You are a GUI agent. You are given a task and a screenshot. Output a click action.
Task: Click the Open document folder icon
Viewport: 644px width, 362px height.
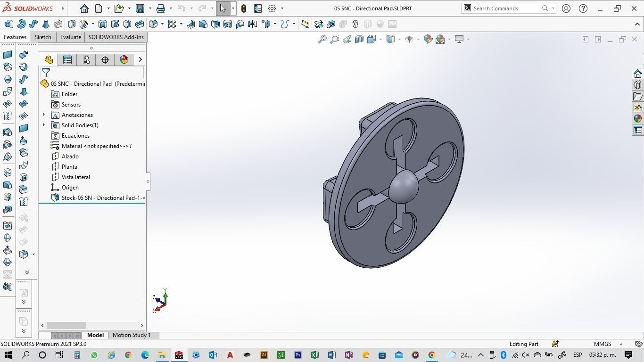pos(119,8)
